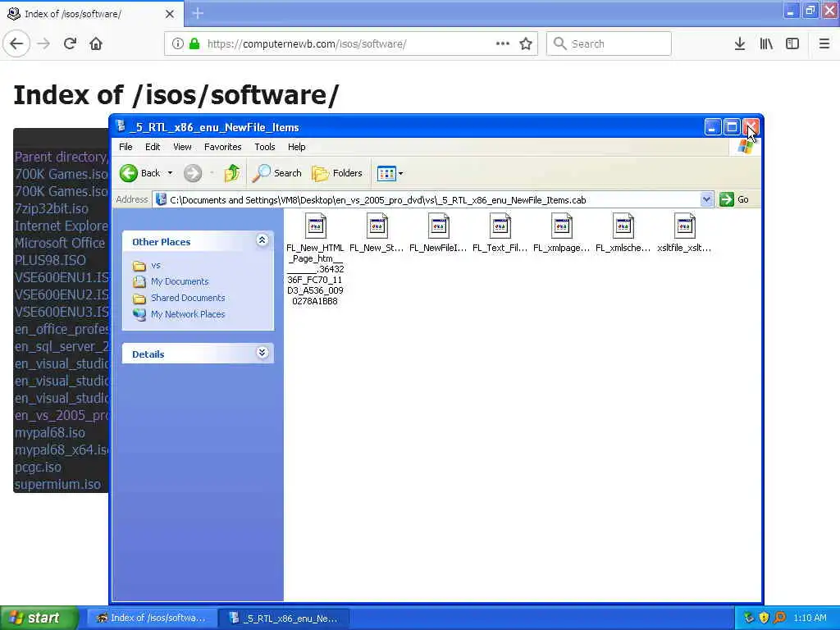
Task: Select the FL_NewFileI... file icon
Action: pyautogui.click(x=438, y=226)
